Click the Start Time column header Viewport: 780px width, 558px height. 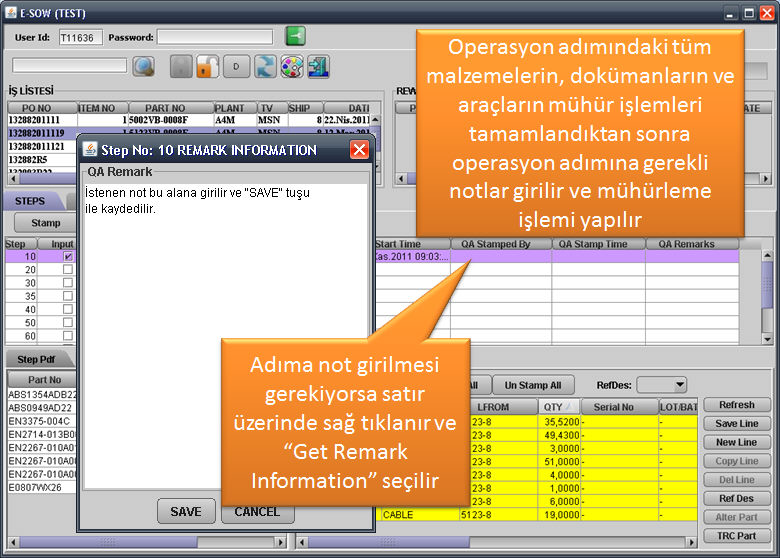click(x=412, y=244)
